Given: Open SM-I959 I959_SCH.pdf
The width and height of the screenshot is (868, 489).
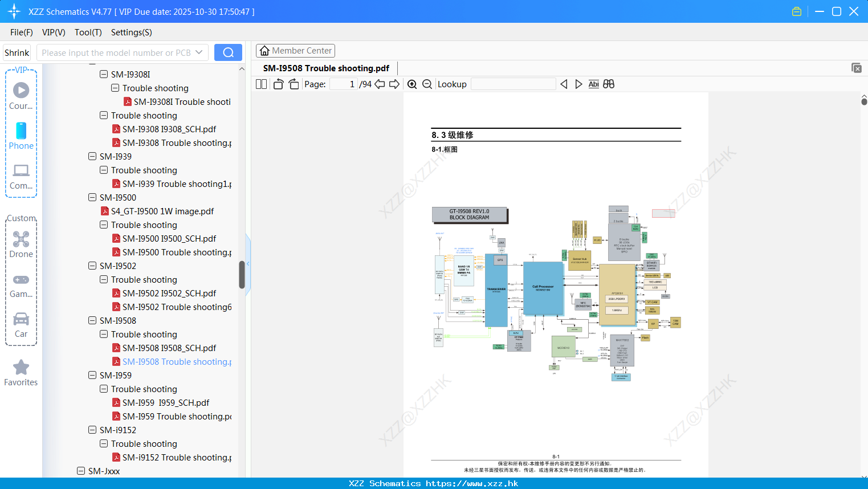Looking at the screenshot, I should tap(161, 402).
